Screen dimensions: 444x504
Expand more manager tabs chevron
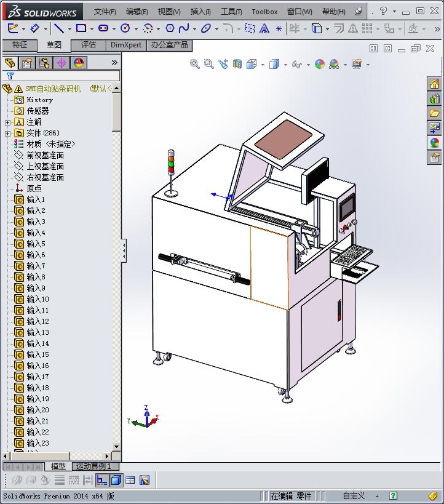[x=114, y=62]
